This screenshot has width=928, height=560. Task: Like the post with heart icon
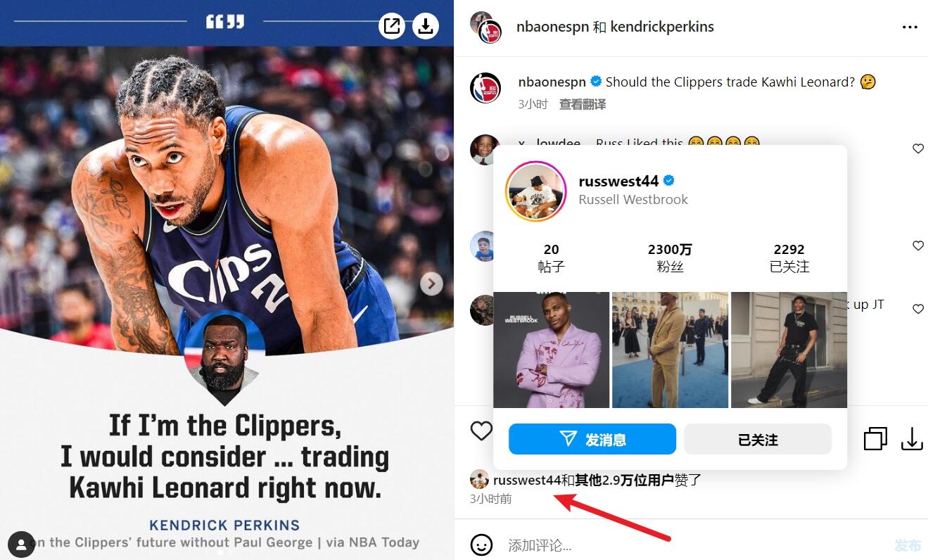point(481,431)
